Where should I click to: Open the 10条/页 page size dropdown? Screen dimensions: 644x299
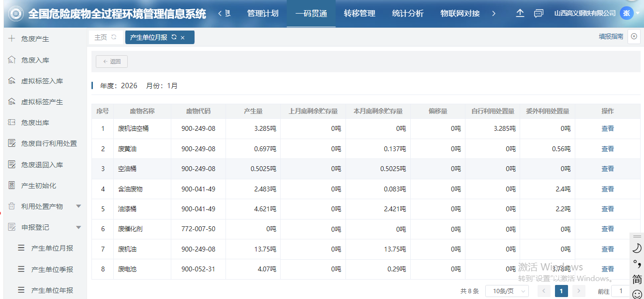point(507,291)
